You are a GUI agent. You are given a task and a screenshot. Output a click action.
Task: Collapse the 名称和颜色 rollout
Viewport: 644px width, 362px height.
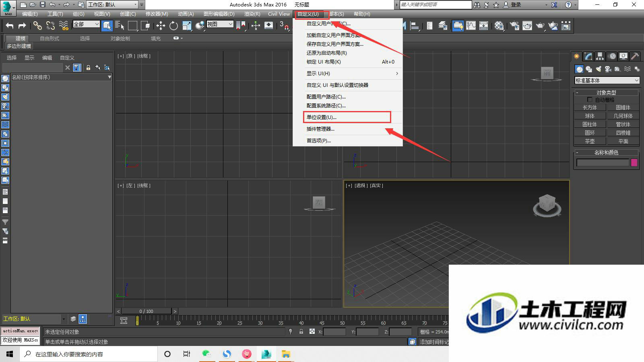[606, 152]
